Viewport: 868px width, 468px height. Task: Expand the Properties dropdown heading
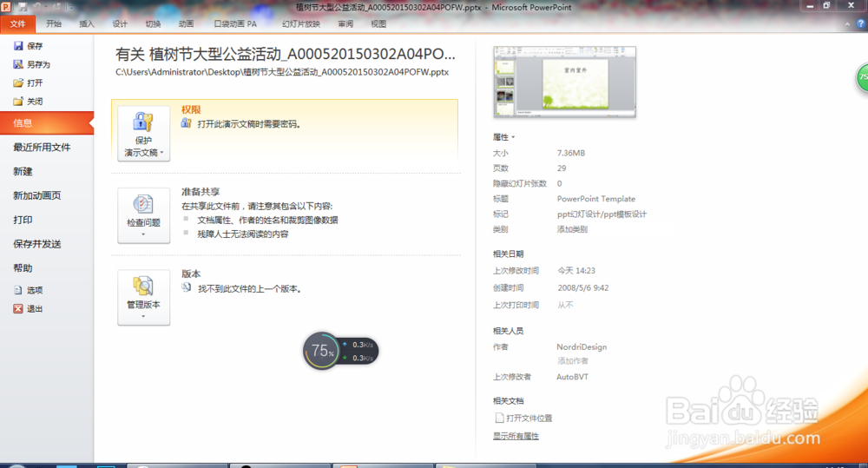pos(503,137)
